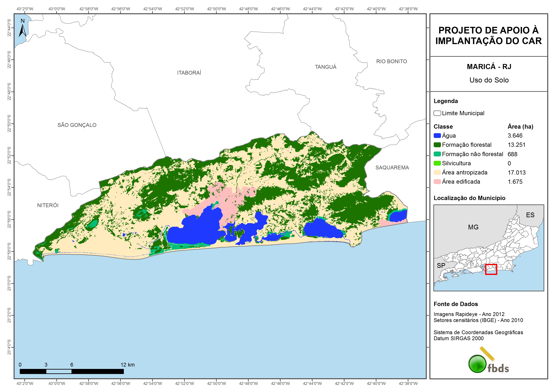
Task: Click the red locator rectangle in inset map
Action: [491, 269]
